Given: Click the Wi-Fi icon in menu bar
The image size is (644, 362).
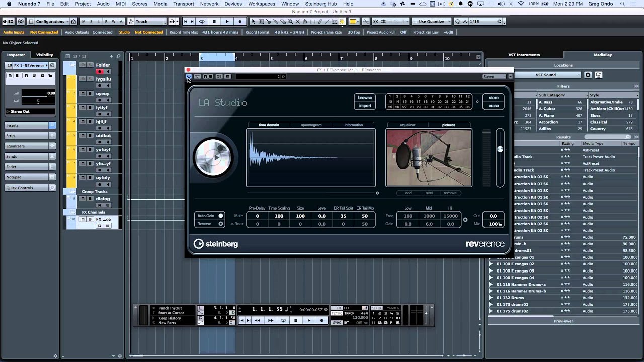Looking at the screenshot, I should point(521,4).
